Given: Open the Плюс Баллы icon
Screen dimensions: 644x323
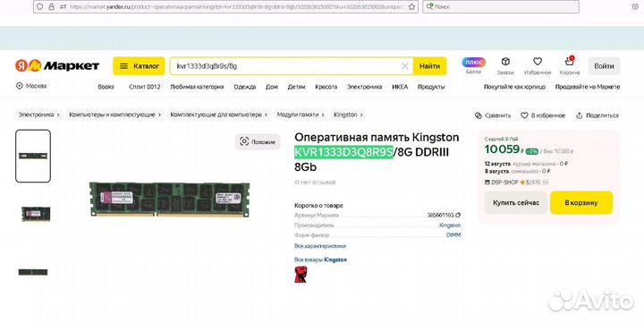Looking at the screenshot, I should tap(473, 65).
